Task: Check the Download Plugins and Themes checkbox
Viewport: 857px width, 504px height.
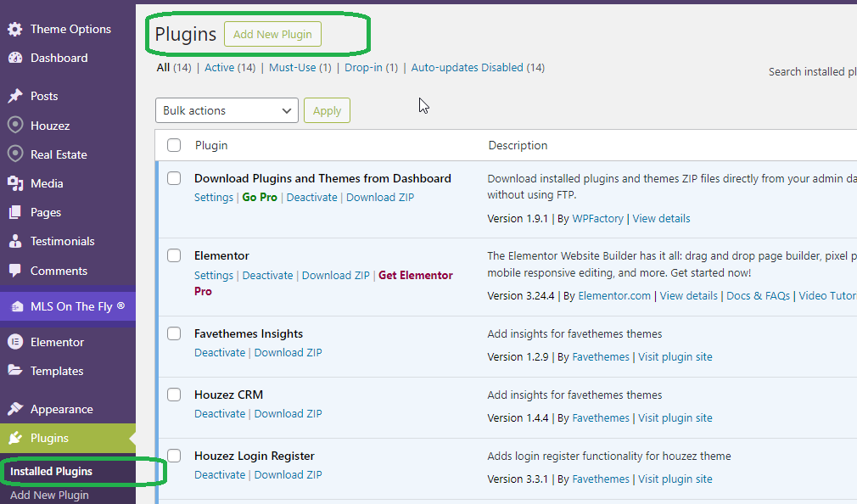Action: 174,178
